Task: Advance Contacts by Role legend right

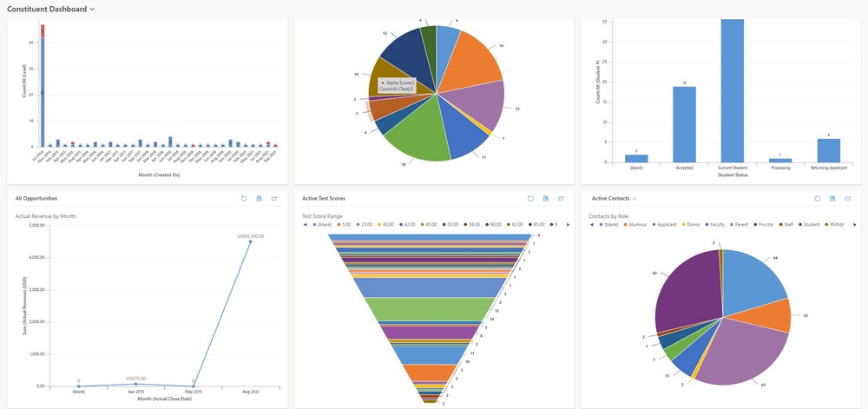Action: tap(855, 225)
